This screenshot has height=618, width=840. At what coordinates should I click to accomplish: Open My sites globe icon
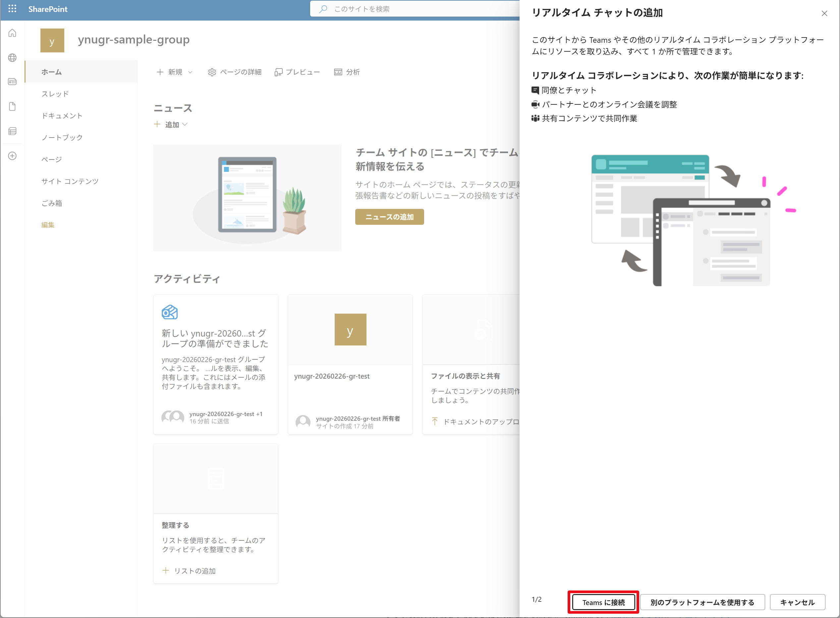(x=12, y=58)
